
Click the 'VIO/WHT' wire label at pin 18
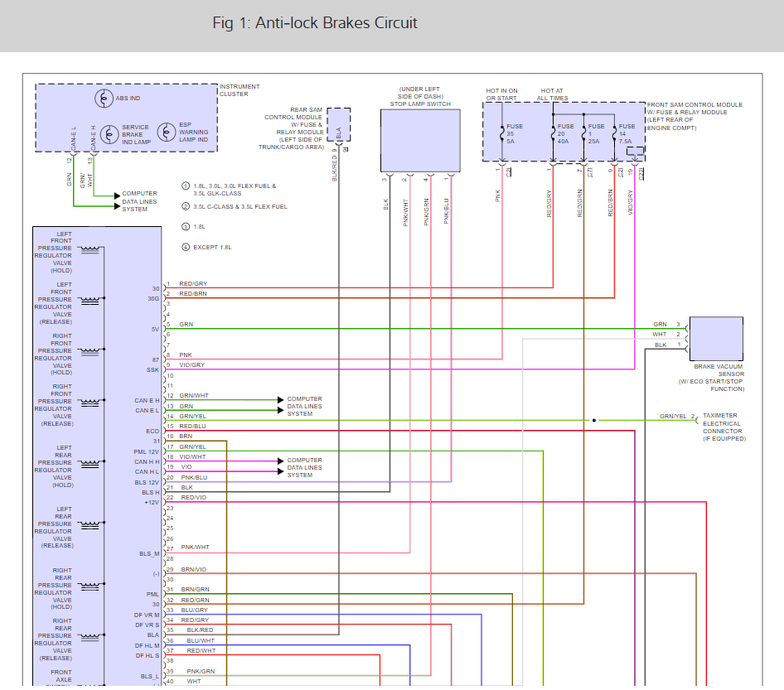click(192, 456)
